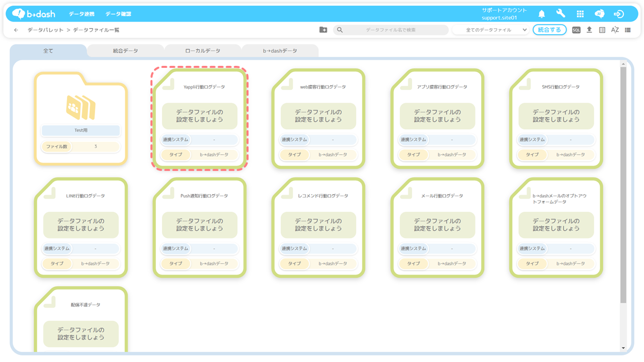The width and height of the screenshot is (644, 362).
Task: Click the サポートアカウント account name
Action: point(504,10)
